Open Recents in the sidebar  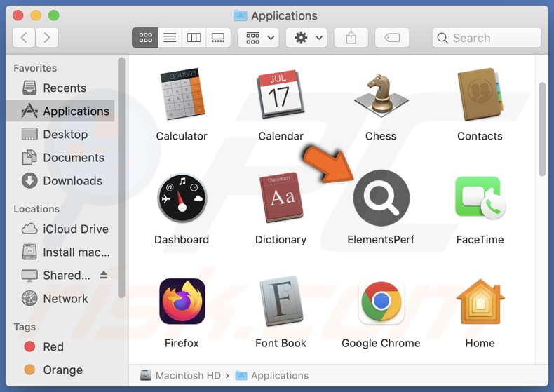(x=60, y=88)
